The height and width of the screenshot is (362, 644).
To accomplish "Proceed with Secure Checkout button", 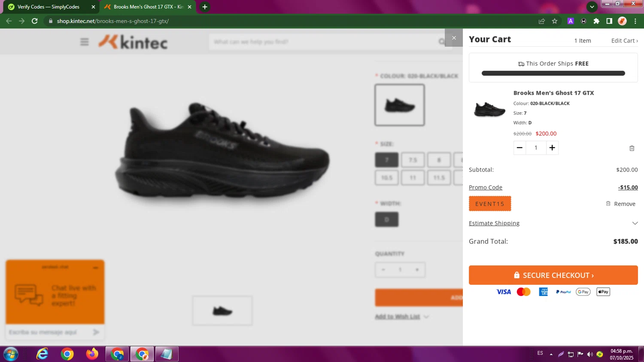I will point(553,275).
